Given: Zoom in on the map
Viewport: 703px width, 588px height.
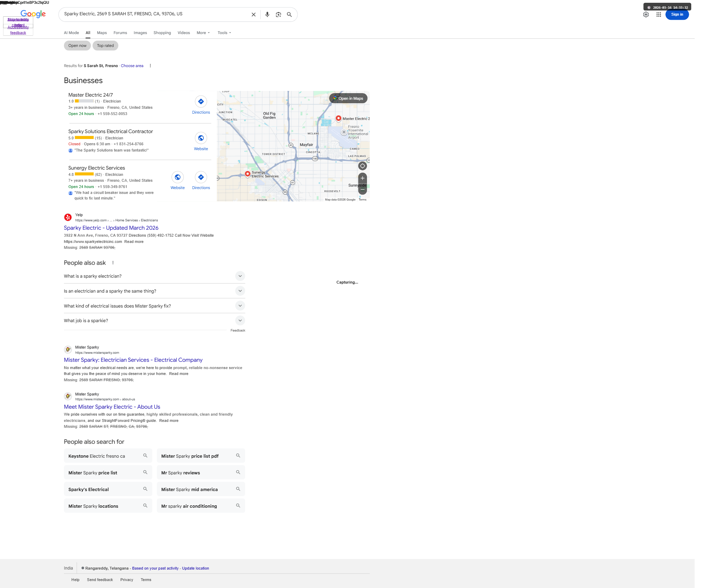Looking at the screenshot, I should [362, 178].
